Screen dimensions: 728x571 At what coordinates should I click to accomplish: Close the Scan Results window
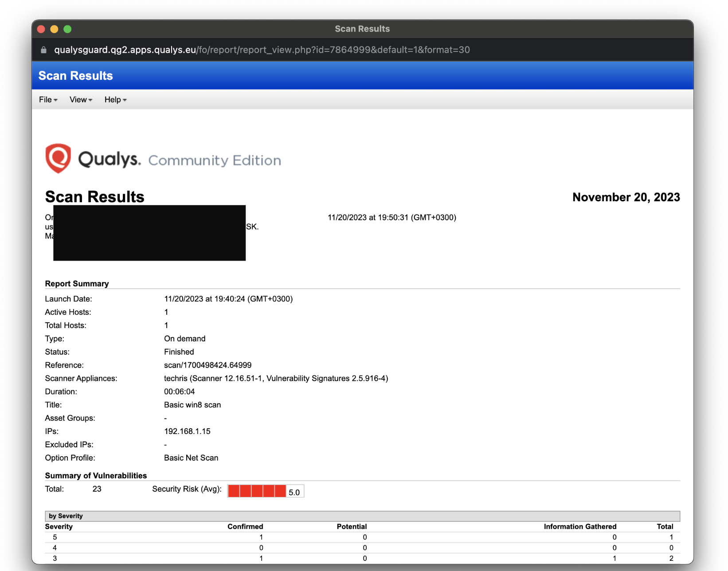tap(41, 29)
